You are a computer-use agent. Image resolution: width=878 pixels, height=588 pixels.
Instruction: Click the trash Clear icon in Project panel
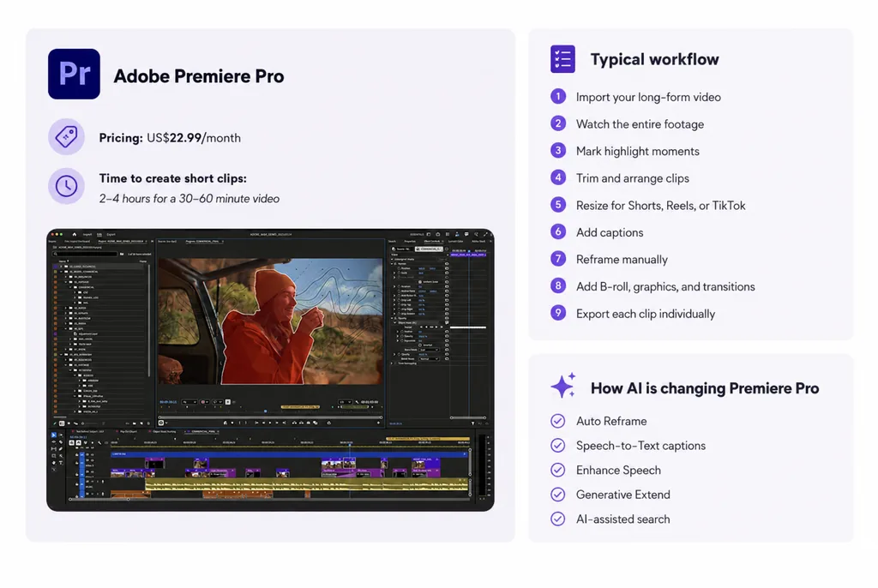click(x=148, y=423)
